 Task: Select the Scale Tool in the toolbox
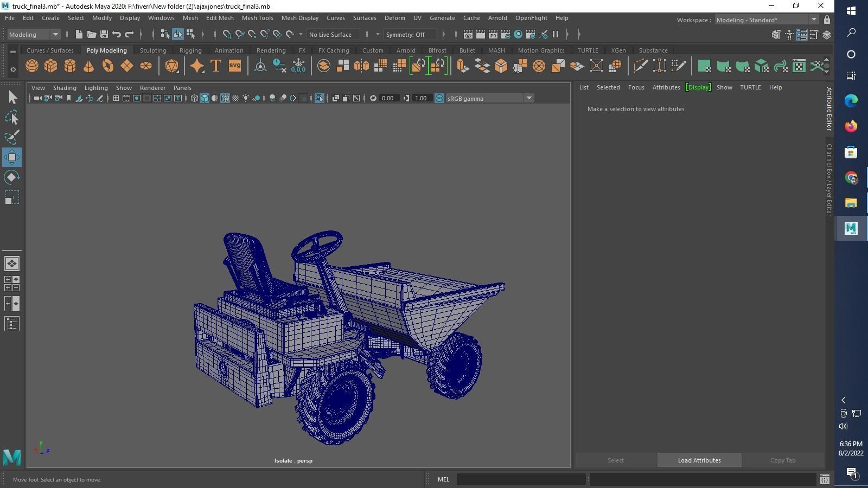[x=12, y=197]
